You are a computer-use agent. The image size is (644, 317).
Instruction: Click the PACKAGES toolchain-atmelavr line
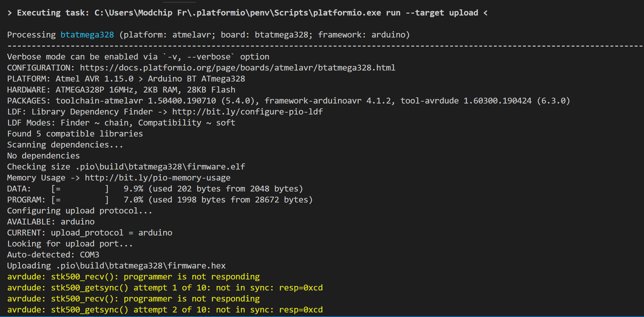[x=288, y=101]
